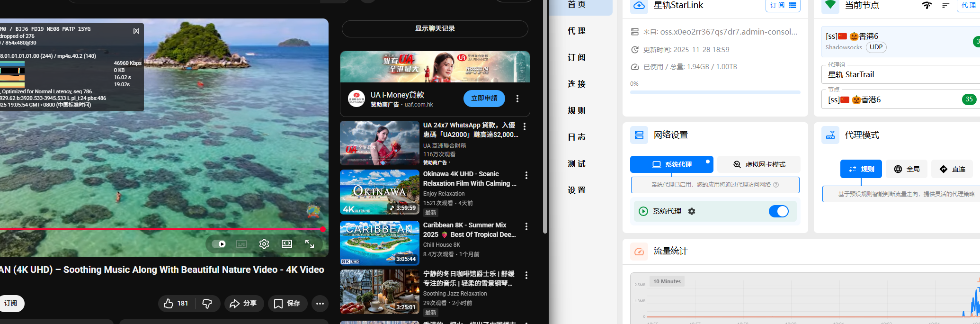Toggle the video autoplay switch
This screenshot has width=980, height=324.
(x=219, y=244)
